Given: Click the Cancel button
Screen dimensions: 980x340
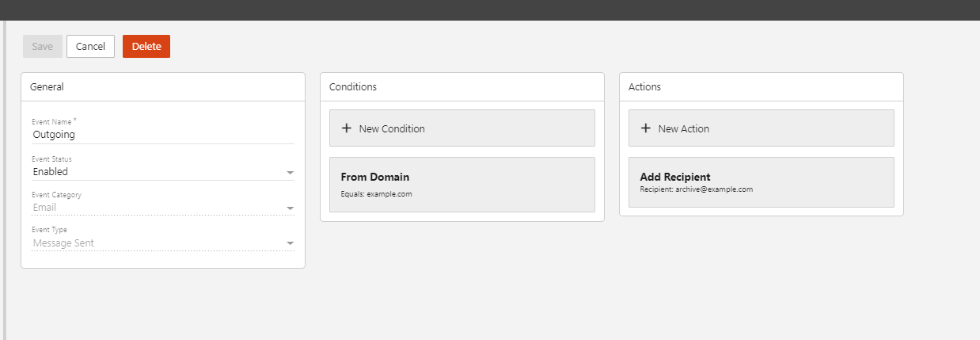Looking at the screenshot, I should coord(90,47).
